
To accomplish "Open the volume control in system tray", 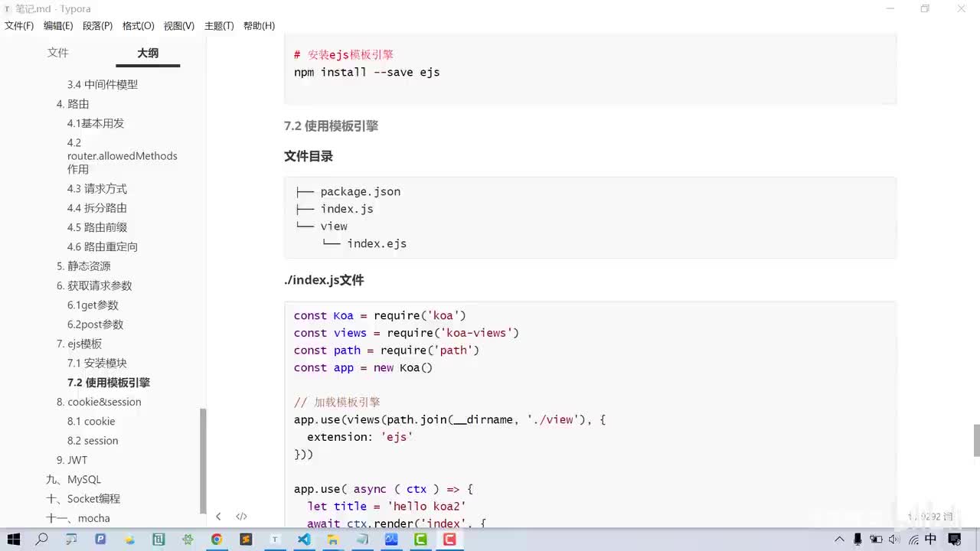I will click(x=894, y=540).
